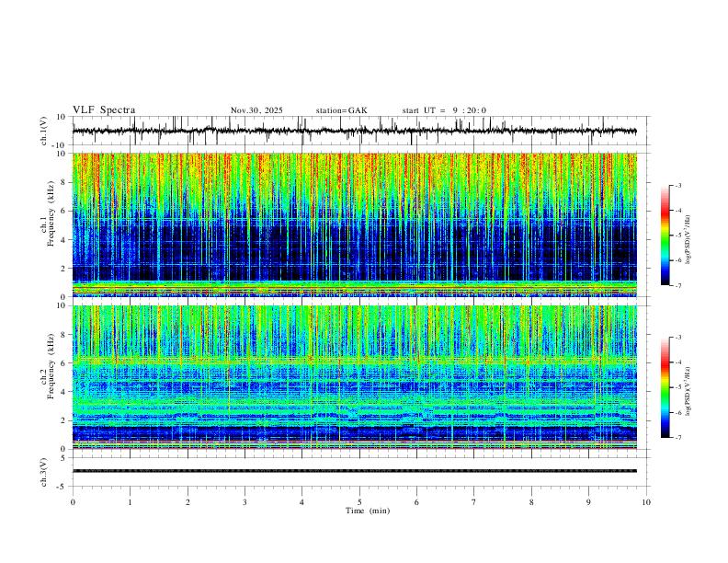Viewport: 728px width, 563px height.
Task: Click the "-3" label on the ch.1 color bar
Action: (677, 185)
